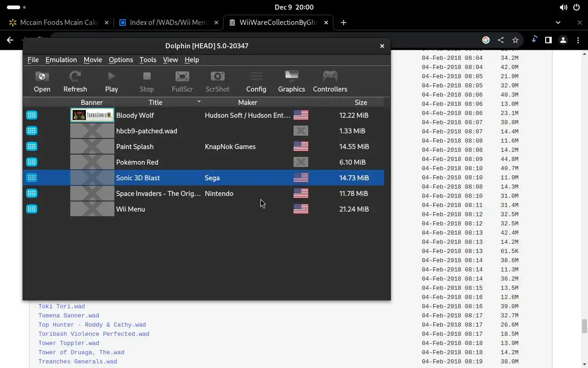588x368 pixels.
Task: Sort the game list by the Title column header
Action: click(x=158, y=102)
